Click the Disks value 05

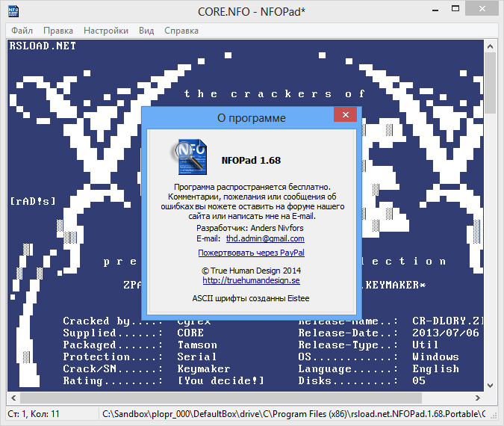click(419, 380)
